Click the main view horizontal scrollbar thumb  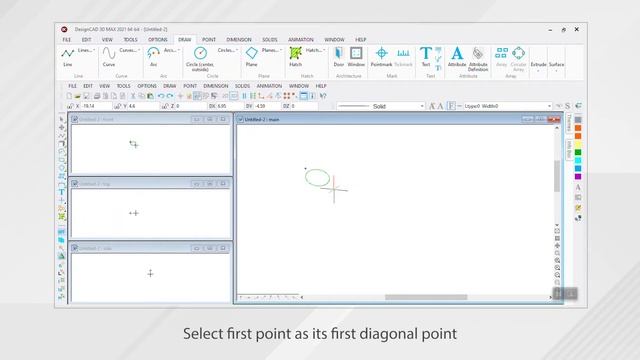pyautogui.click(x=426, y=297)
